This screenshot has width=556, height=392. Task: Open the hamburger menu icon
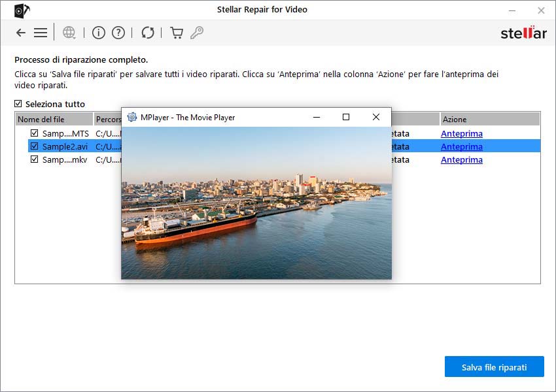(41, 33)
